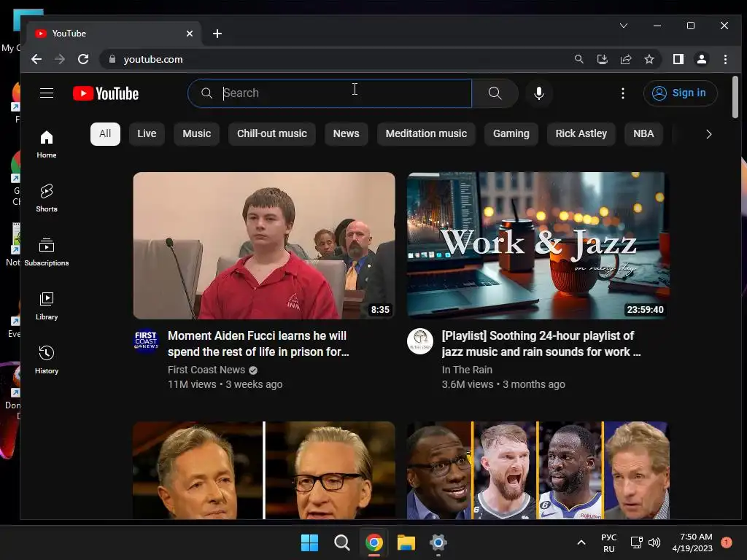Image resolution: width=747 pixels, height=560 pixels.
Task: Open Chrome profile avatar menu
Action: (x=702, y=59)
